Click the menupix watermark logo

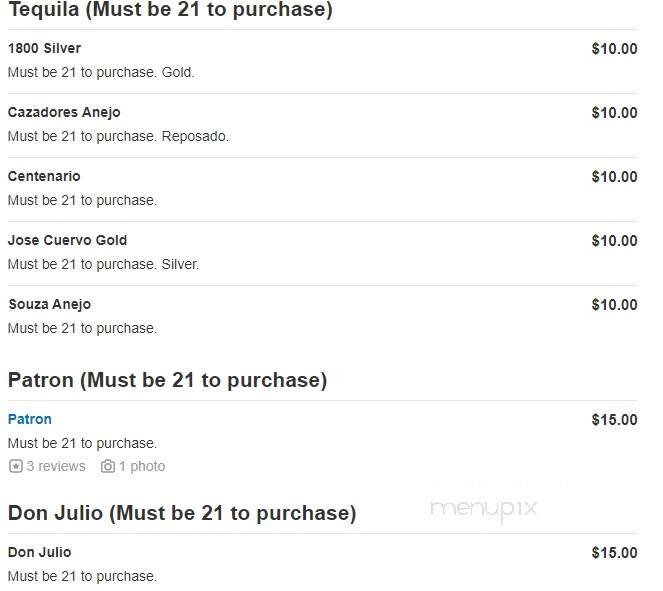483,509
